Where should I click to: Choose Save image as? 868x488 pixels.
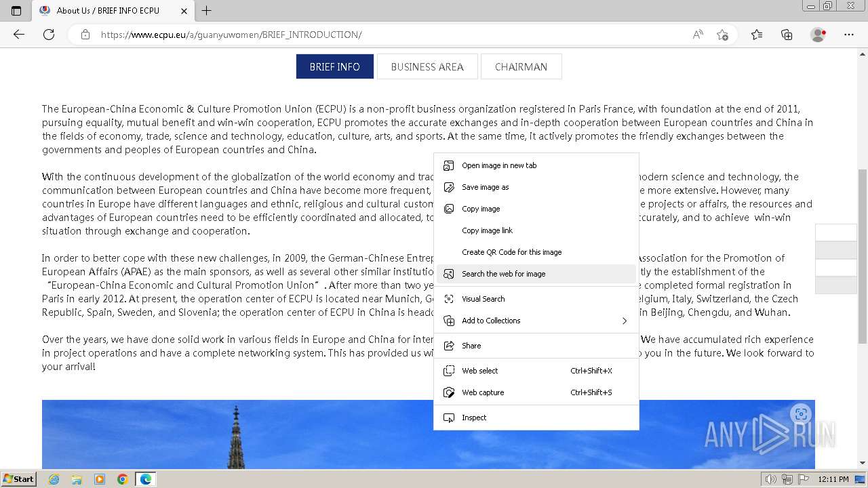click(536, 187)
